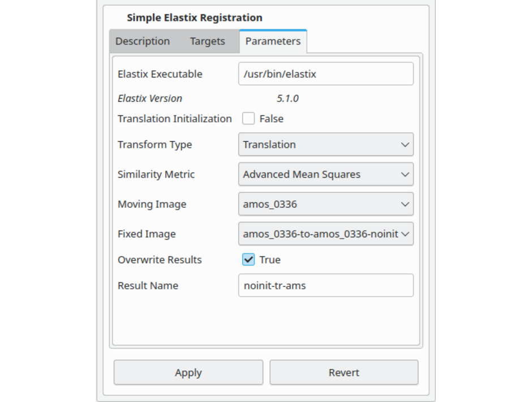Click the Elastix Version value 5.1.0
The image size is (532, 402).
point(288,99)
